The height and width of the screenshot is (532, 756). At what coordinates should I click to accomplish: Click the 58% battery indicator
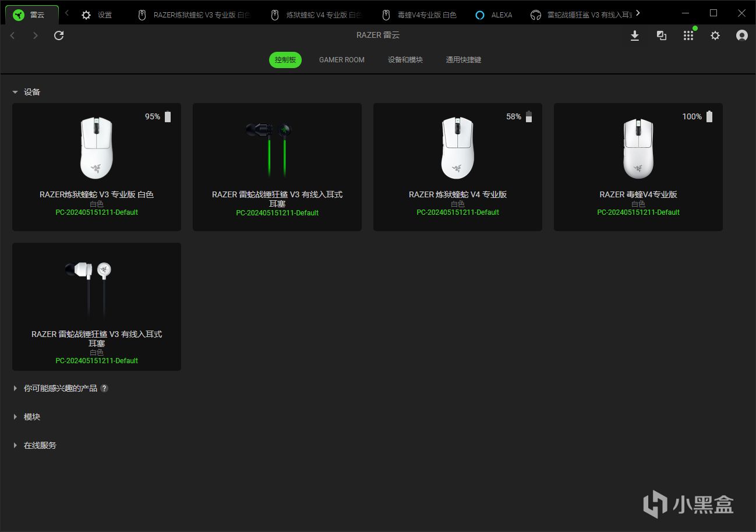pos(520,116)
